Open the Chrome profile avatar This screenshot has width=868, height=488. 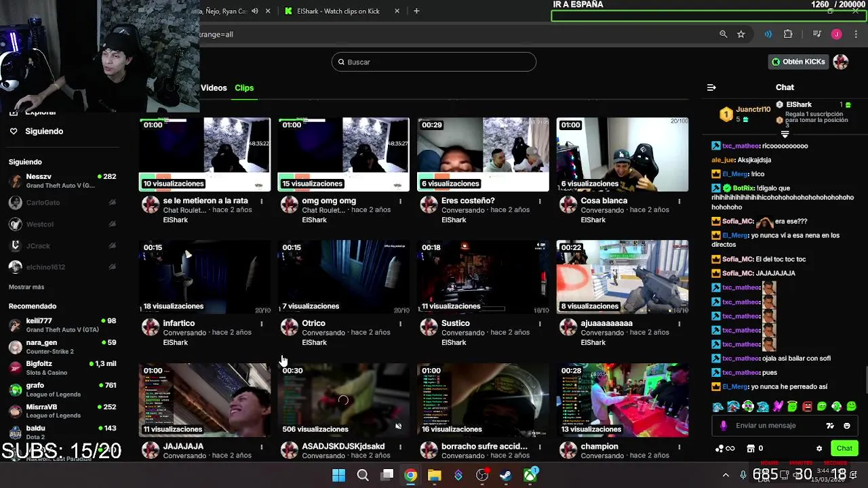pyautogui.click(x=836, y=34)
